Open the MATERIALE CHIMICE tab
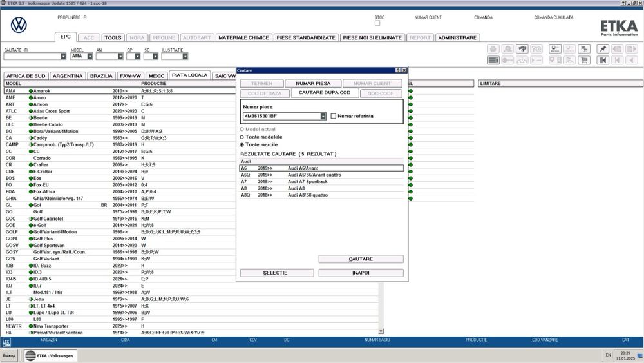The width and height of the screenshot is (644, 363). click(243, 38)
